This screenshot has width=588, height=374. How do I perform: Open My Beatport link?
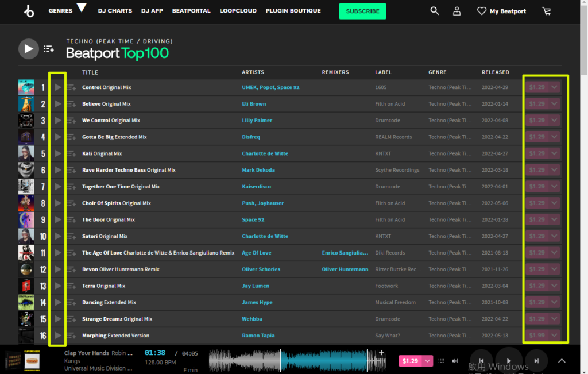pos(501,11)
